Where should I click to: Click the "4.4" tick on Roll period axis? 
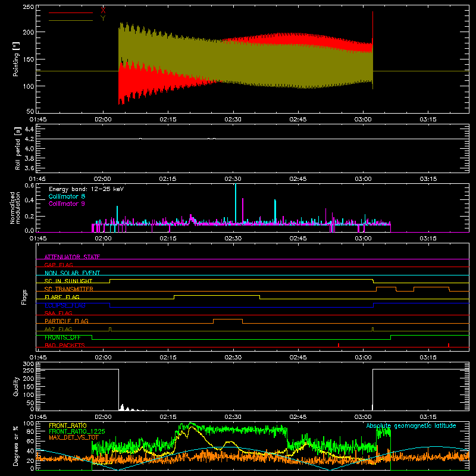29,129
